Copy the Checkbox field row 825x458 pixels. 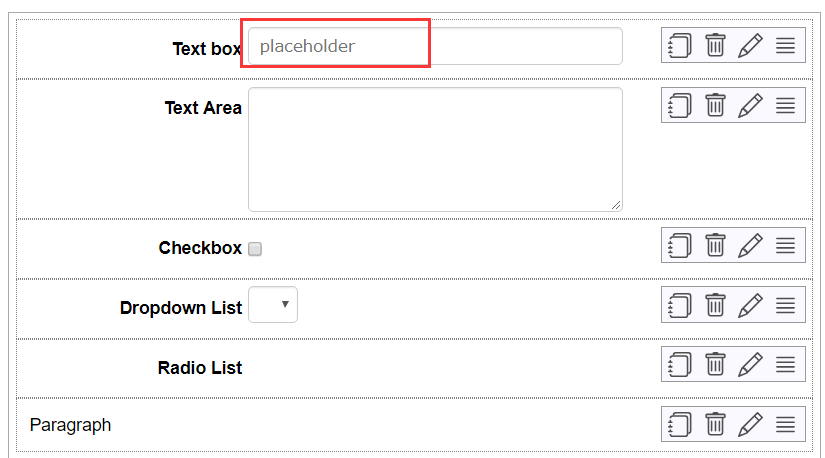click(x=679, y=245)
